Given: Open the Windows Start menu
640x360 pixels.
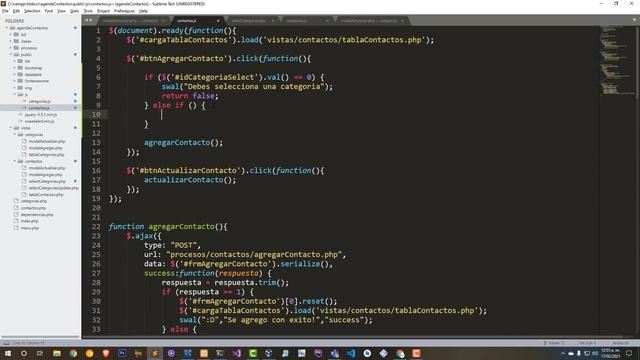Looking at the screenshot, I should click(x=8, y=353).
